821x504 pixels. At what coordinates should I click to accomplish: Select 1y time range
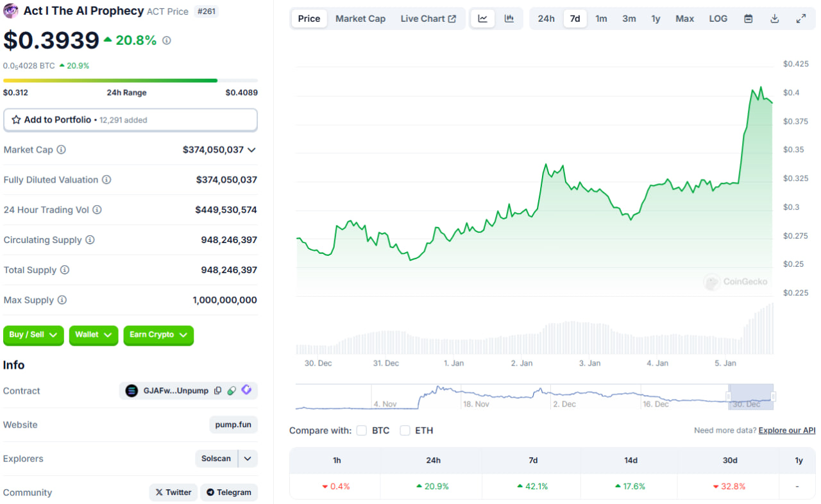click(x=656, y=19)
